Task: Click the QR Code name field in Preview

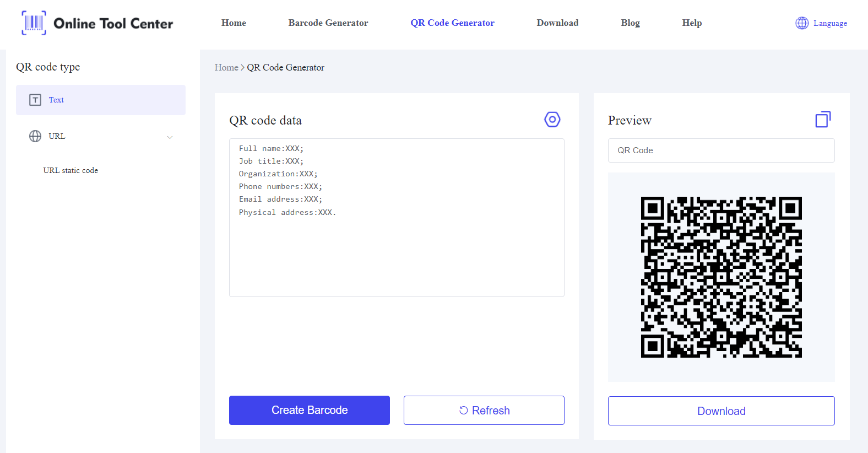Action: tap(721, 150)
